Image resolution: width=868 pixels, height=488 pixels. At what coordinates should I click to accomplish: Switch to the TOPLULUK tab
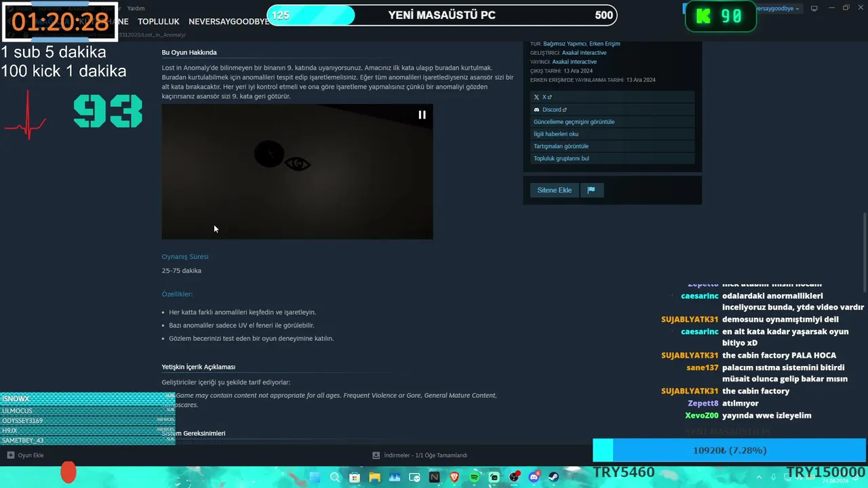(x=159, y=22)
